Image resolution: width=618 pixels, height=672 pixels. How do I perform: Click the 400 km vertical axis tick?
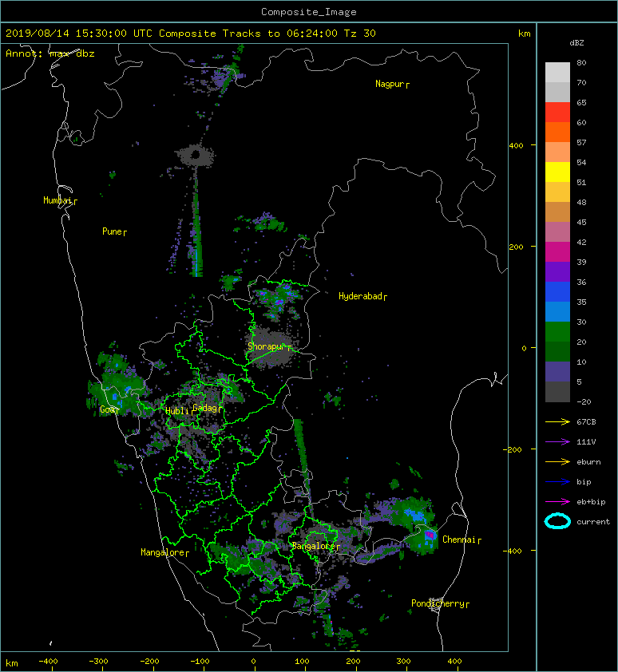[516, 146]
